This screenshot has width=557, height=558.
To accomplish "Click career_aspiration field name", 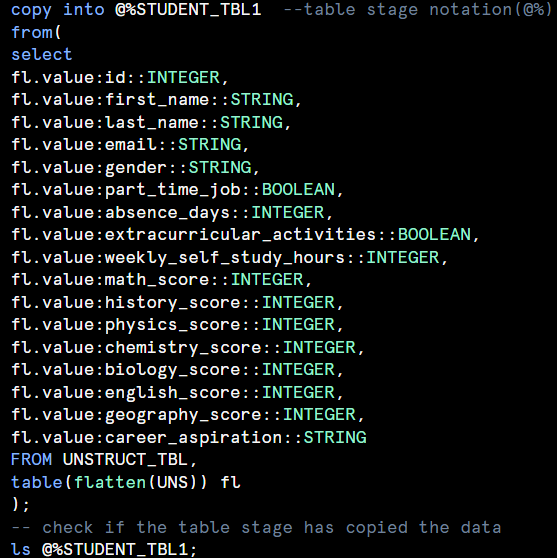I will coord(193,438).
